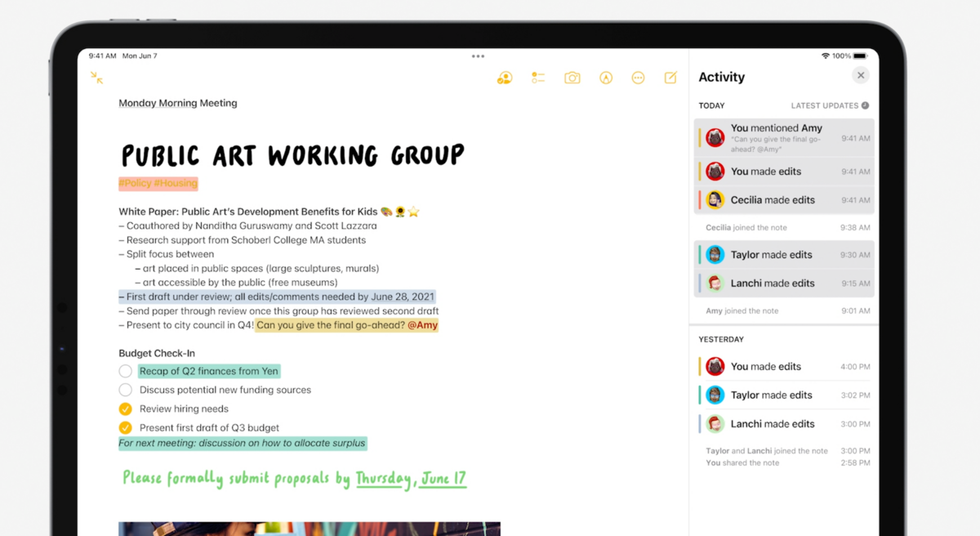
Task: Select "Lanchi made edits" from 3:00 PM
Action: pyautogui.click(x=784, y=424)
